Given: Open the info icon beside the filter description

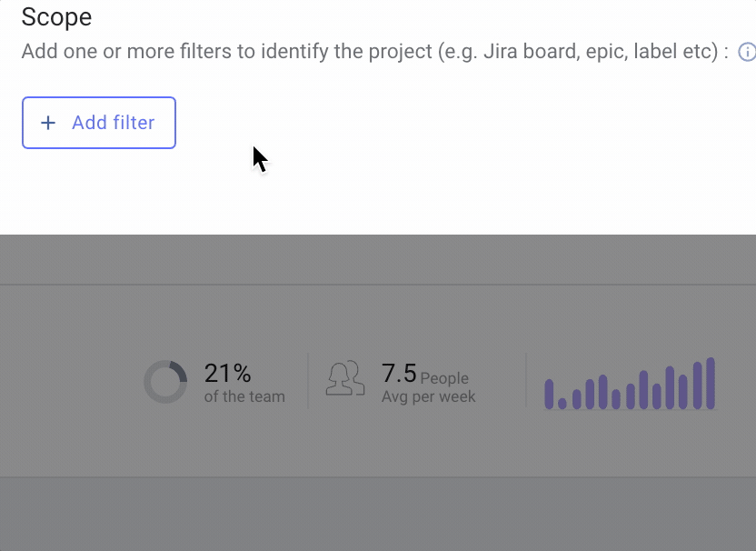Looking at the screenshot, I should (x=747, y=52).
